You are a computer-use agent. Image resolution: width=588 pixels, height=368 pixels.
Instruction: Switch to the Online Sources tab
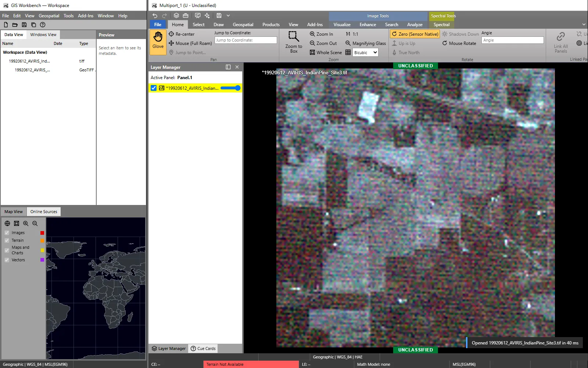click(44, 212)
